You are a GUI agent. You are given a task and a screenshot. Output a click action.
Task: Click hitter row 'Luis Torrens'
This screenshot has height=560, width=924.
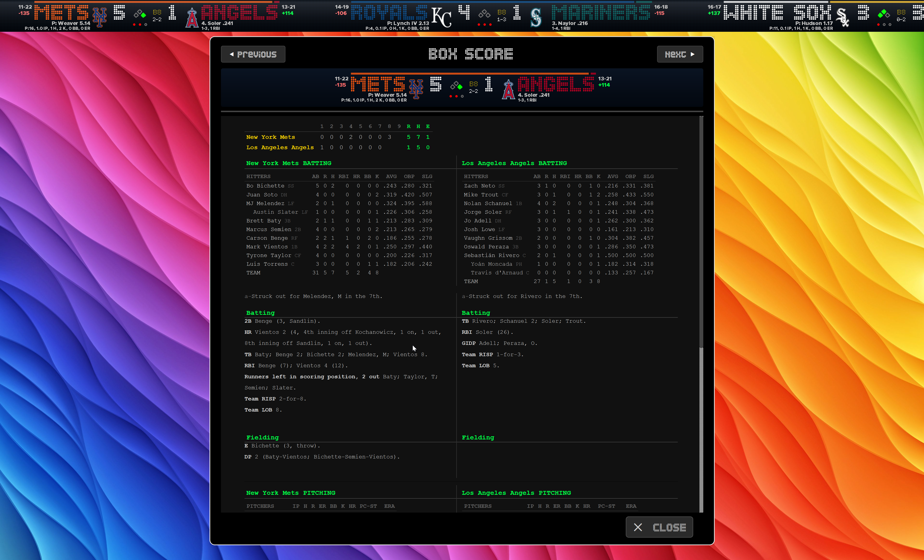[x=339, y=264]
